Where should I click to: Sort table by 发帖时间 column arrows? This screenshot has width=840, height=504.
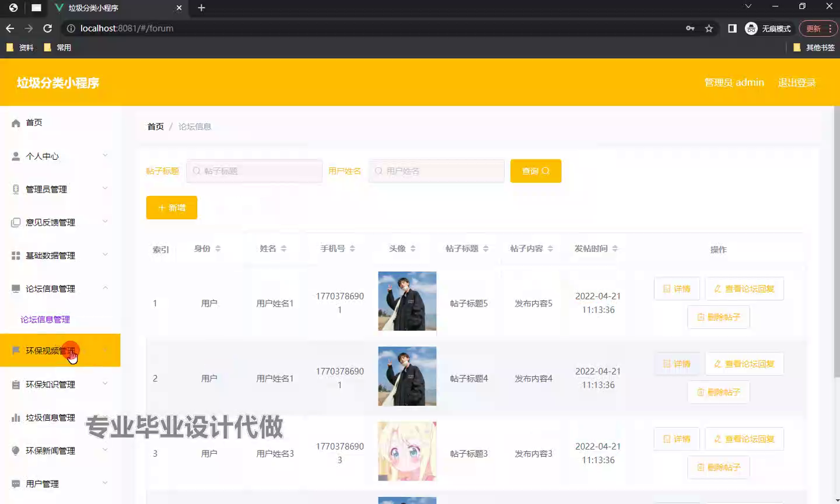pyautogui.click(x=615, y=249)
